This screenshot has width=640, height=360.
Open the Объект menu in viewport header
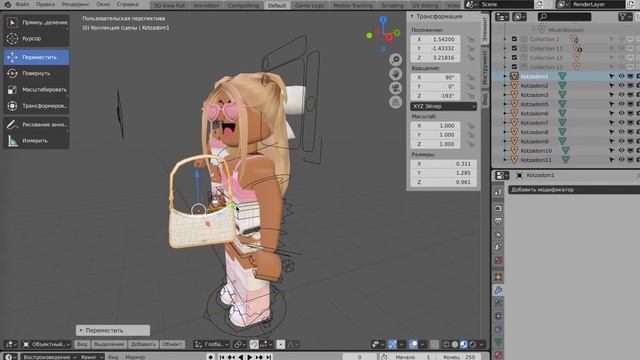click(172, 344)
